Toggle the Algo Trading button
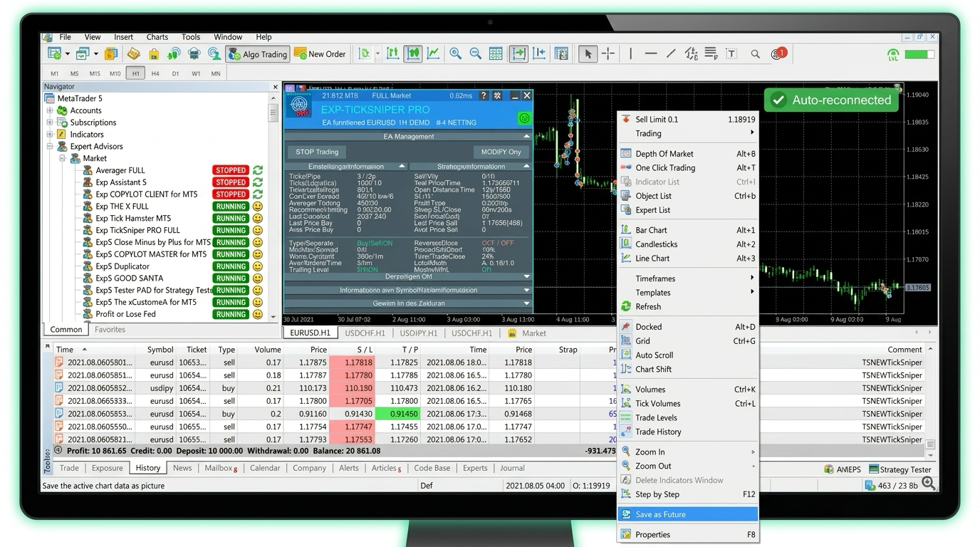Image resolution: width=980 pixels, height=547 pixels. pyautogui.click(x=257, y=53)
